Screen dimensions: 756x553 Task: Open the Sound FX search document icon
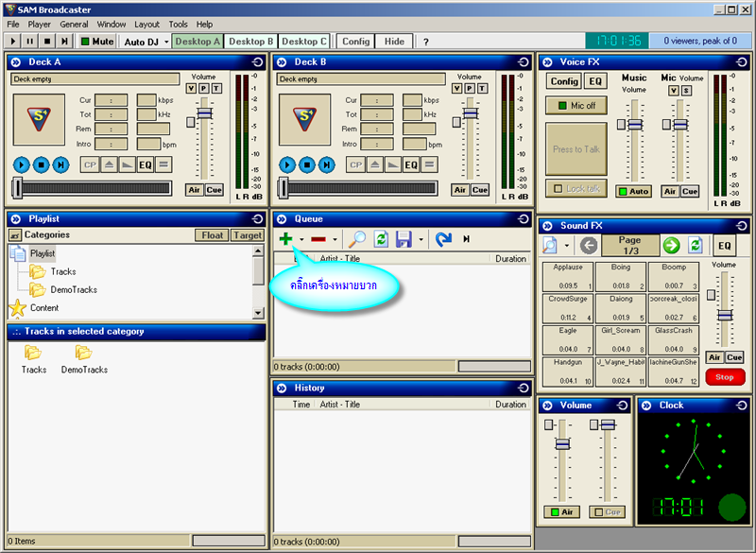(x=550, y=246)
